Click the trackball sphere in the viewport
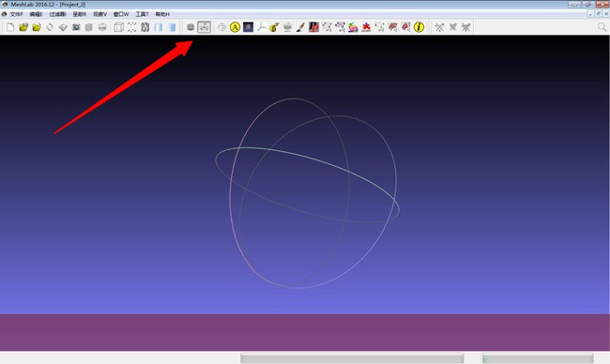This screenshot has height=364, width=610. pyautogui.click(x=307, y=193)
